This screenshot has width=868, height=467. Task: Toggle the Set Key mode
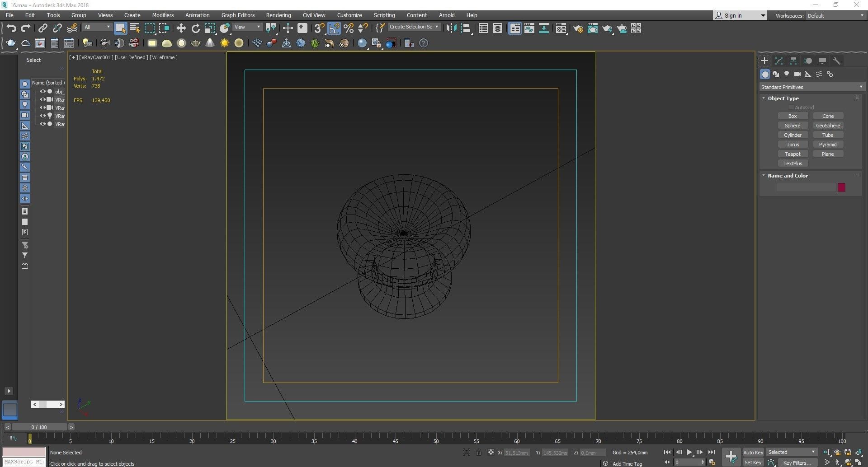pos(753,462)
